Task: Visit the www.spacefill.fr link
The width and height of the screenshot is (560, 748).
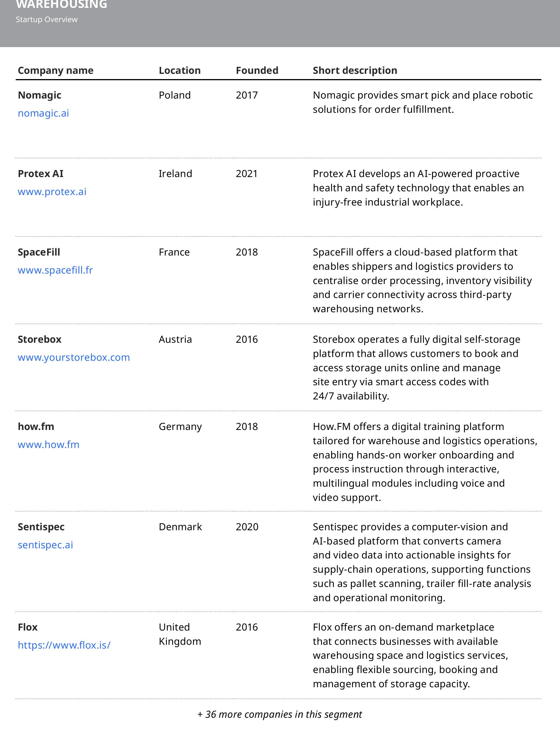Action: click(x=55, y=270)
